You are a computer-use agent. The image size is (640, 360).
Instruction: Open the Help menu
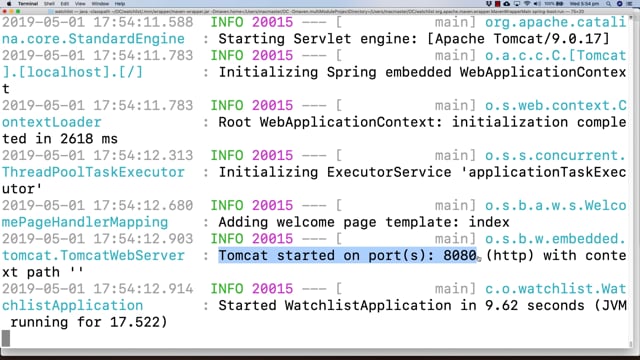[x=120, y=3]
